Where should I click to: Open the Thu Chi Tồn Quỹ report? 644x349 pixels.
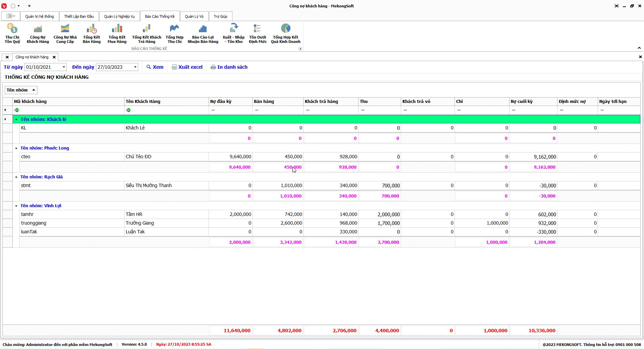pos(12,33)
